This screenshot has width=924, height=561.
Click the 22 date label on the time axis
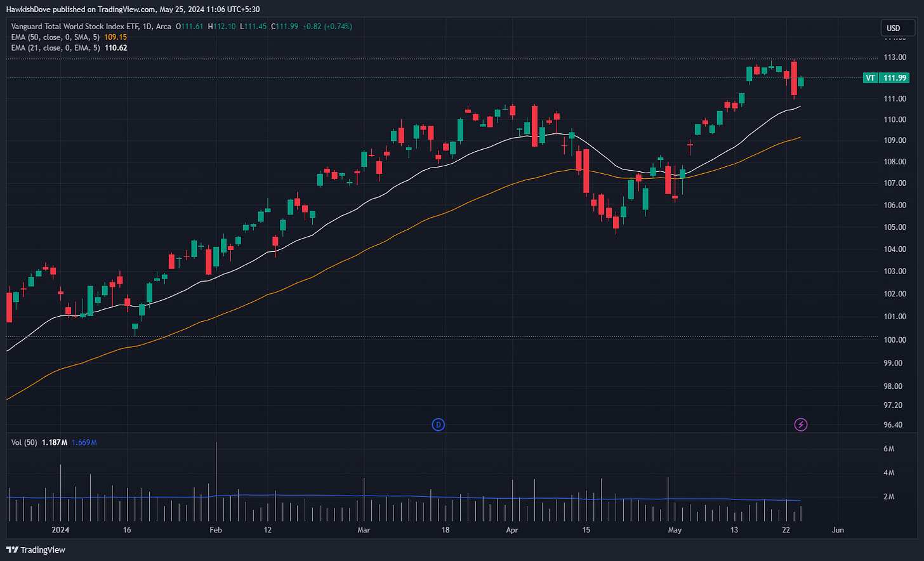[786, 530]
